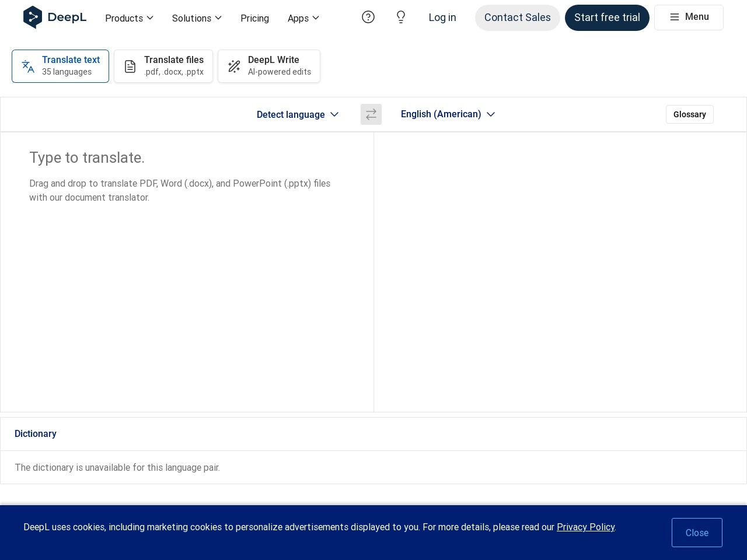
Task: Click the lightbulb tips icon
Action: click(x=401, y=17)
